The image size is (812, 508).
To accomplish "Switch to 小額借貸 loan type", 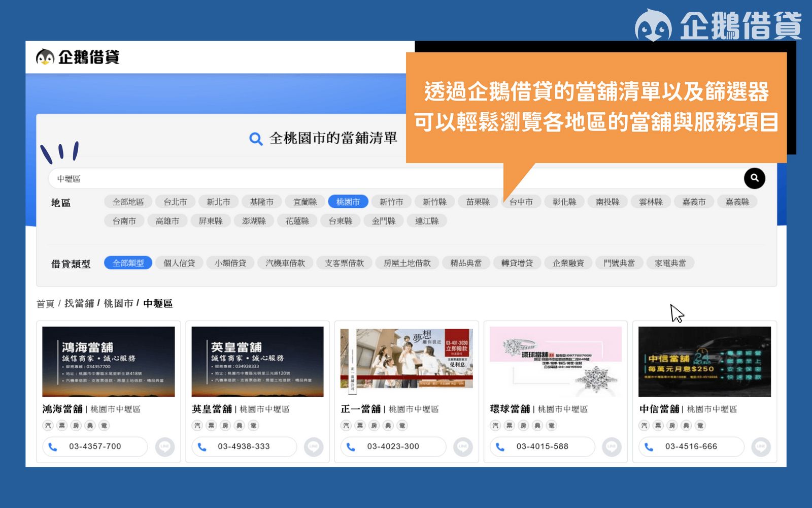I will click(230, 263).
